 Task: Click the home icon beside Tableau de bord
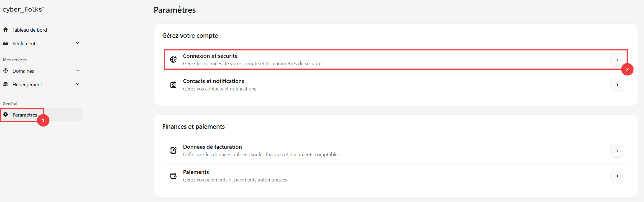6,29
